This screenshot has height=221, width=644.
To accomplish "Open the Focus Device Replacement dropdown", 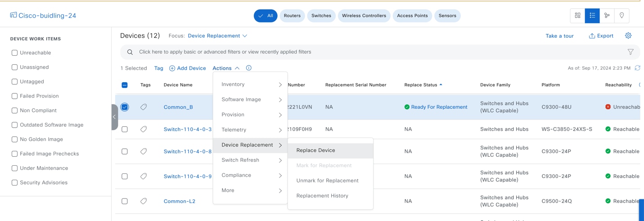I will coord(217,36).
